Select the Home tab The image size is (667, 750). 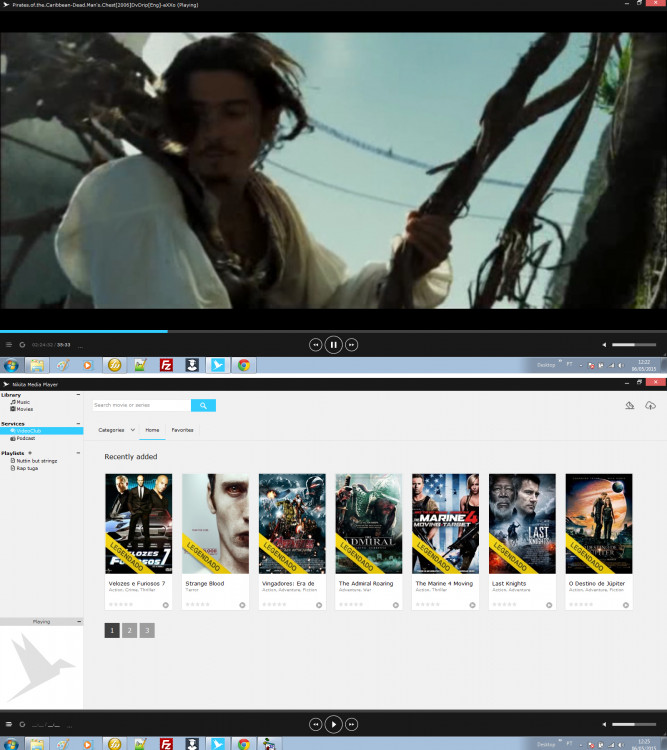click(152, 430)
